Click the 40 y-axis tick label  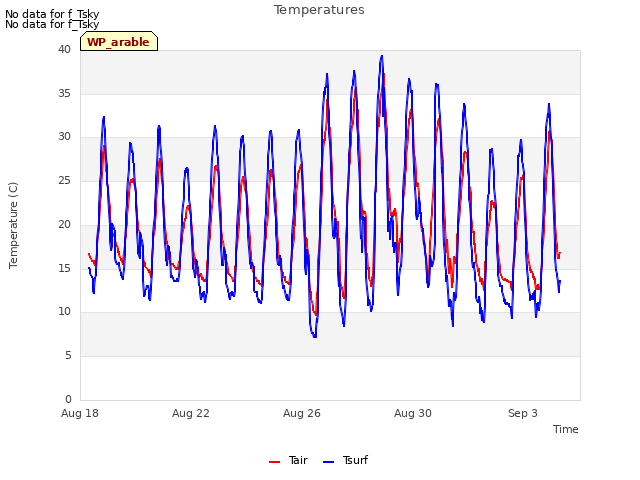coord(64,49)
